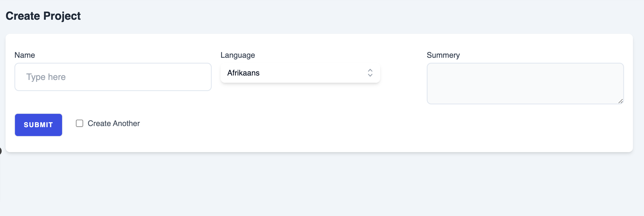The width and height of the screenshot is (644, 216).
Task: Click the down arrow of the Language chevron
Action: (370, 75)
